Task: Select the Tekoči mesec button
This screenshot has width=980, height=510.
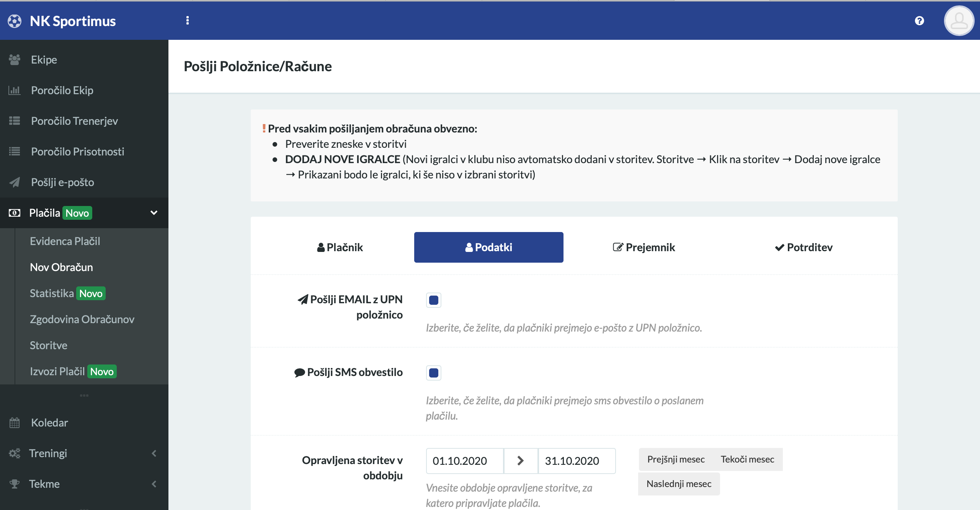Action: [747, 459]
